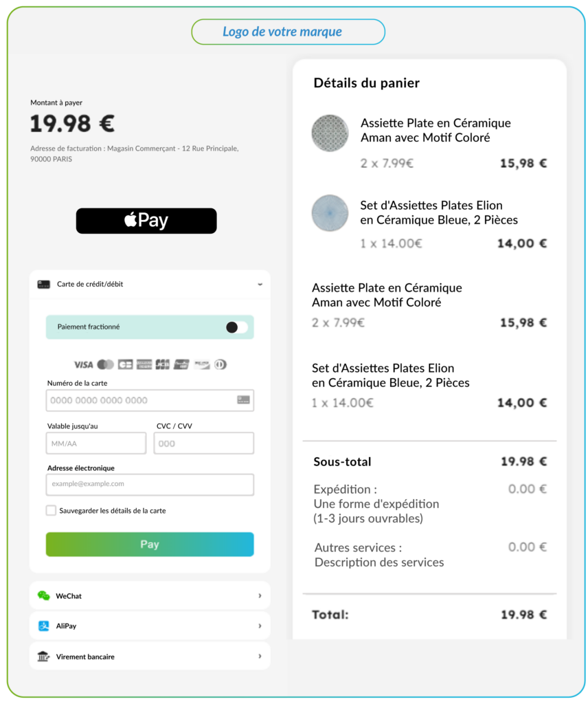The image size is (588, 704).
Task: Collapse the Carte de crédit/débit section chevron
Action: (260, 284)
